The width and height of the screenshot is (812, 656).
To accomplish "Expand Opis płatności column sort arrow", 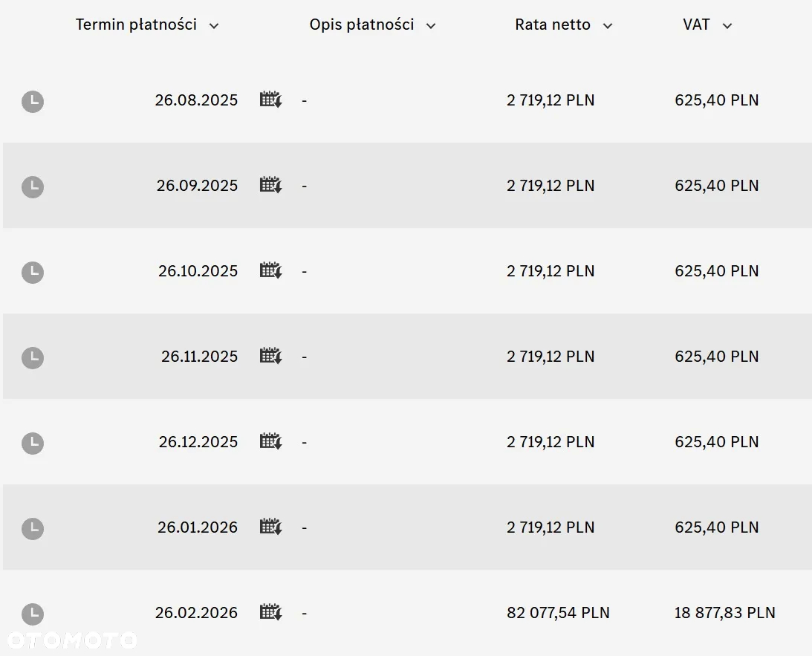I will point(431,26).
